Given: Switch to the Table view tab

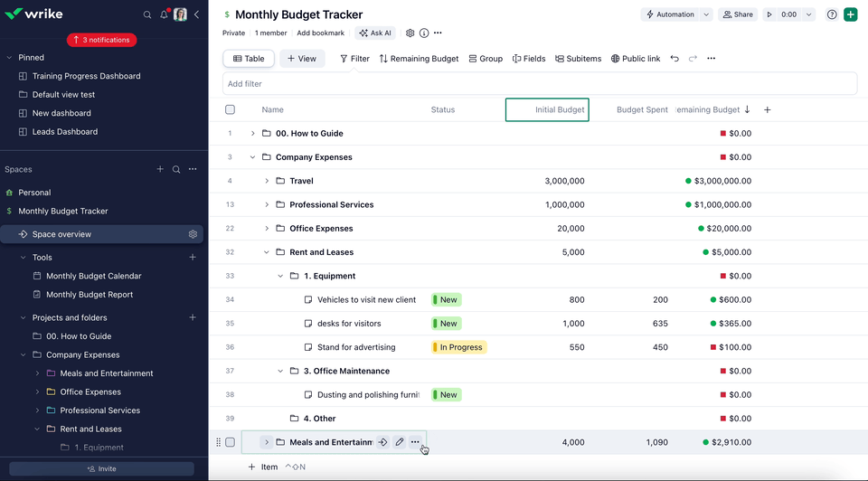Looking at the screenshot, I should pyautogui.click(x=249, y=59).
